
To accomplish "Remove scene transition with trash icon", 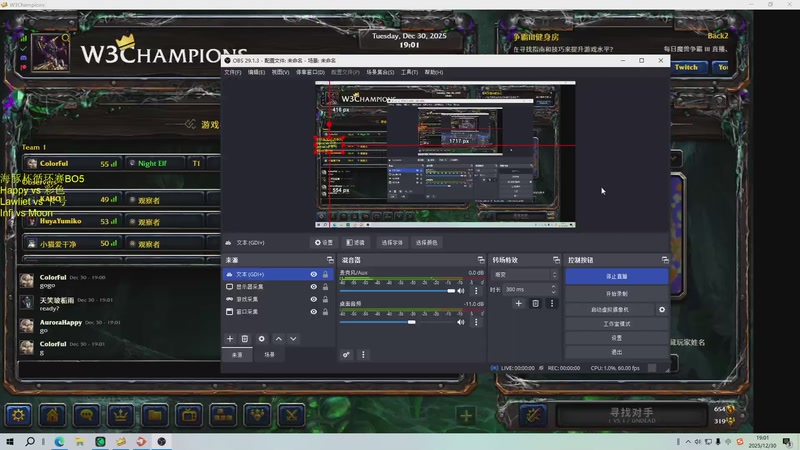I will coord(535,304).
